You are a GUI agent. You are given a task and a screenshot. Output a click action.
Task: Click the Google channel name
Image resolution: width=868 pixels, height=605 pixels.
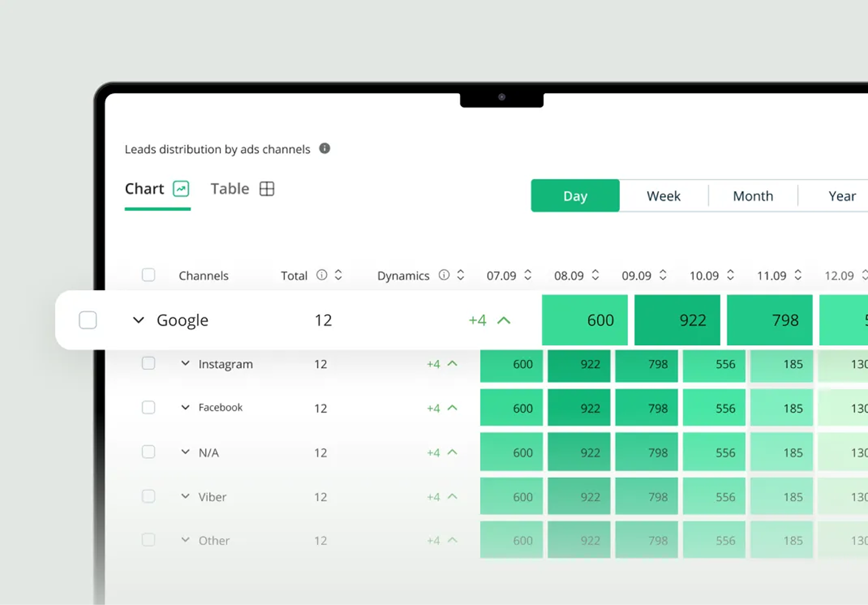point(182,320)
